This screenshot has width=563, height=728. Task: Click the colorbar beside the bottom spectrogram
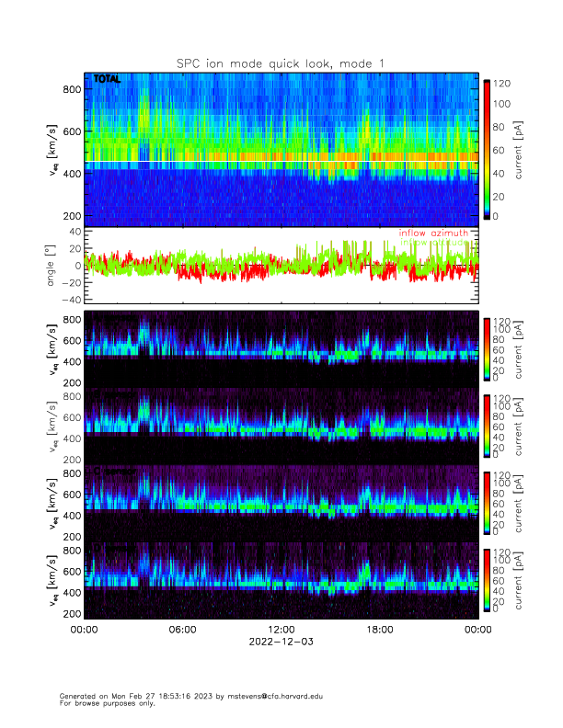[x=487, y=581]
